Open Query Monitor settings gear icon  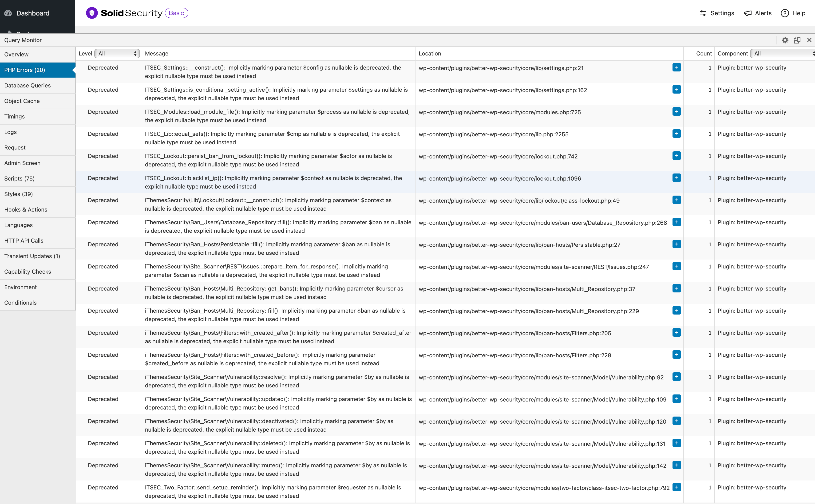coord(785,40)
